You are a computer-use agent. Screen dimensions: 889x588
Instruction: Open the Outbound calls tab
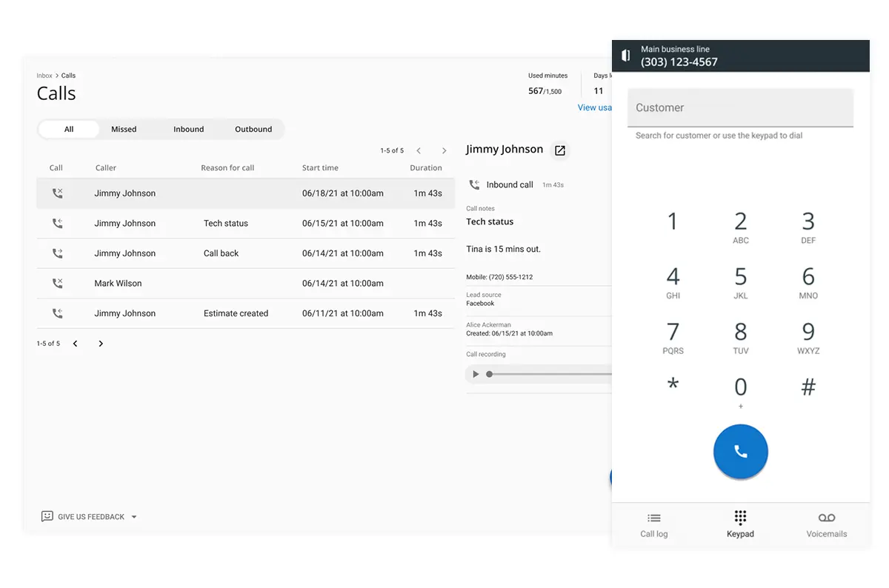(x=253, y=129)
